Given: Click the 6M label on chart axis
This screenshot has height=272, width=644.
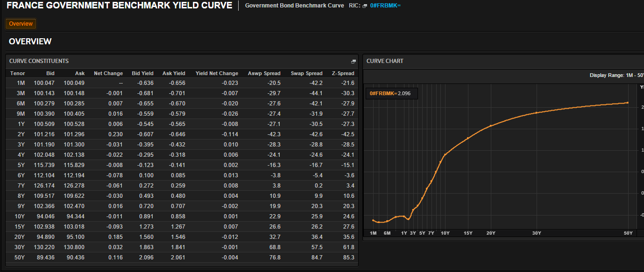Looking at the screenshot, I should click(x=387, y=233).
